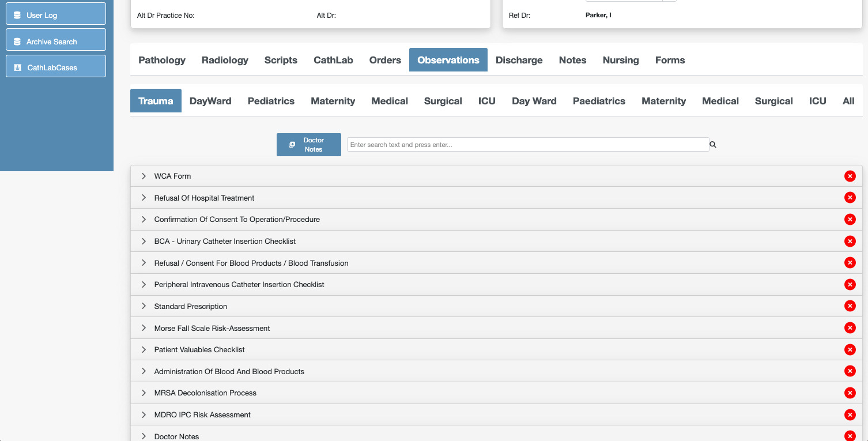Image resolution: width=868 pixels, height=441 pixels.
Task: Switch to the Scripts tab
Action: point(281,60)
